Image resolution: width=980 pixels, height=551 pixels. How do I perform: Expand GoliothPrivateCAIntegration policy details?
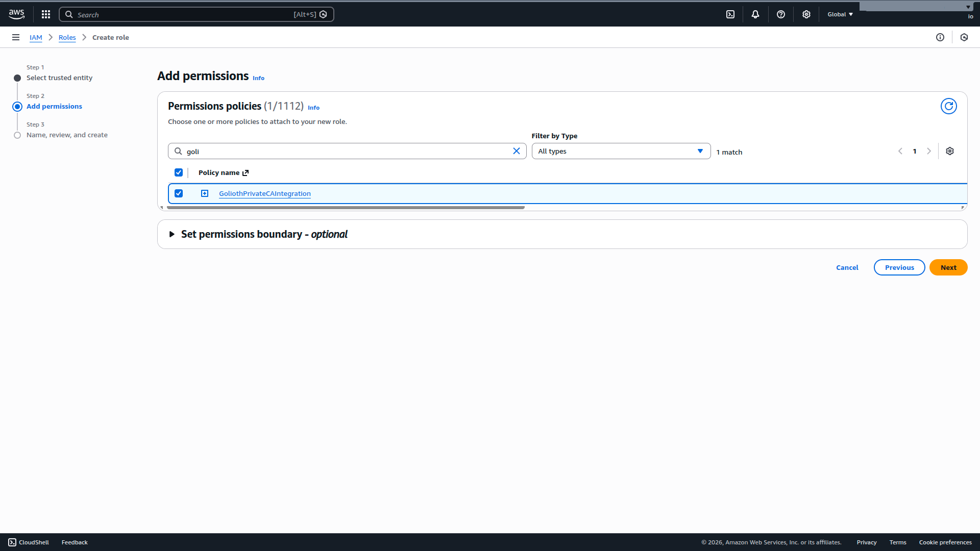(x=205, y=193)
